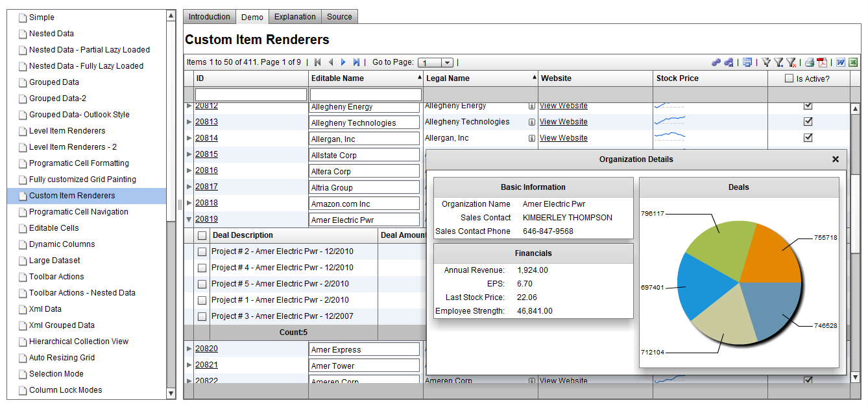Viewport: 868px width, 407px height.
Task: Expand row 20820 details
Action: [x=189, y=349]
